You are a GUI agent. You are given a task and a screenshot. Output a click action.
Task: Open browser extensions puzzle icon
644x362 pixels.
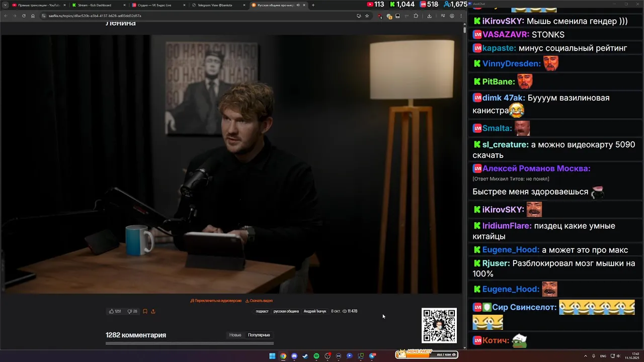click(416, 16)
